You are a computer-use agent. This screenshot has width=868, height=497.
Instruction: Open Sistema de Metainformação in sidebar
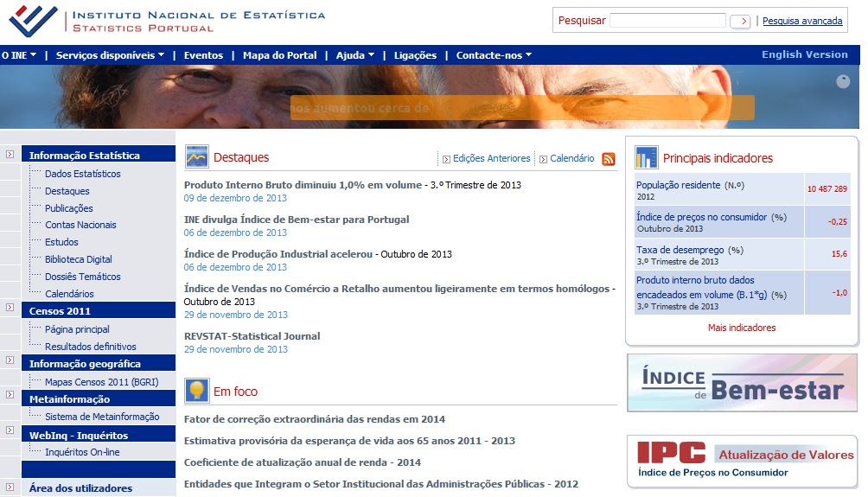click(102, 417)
